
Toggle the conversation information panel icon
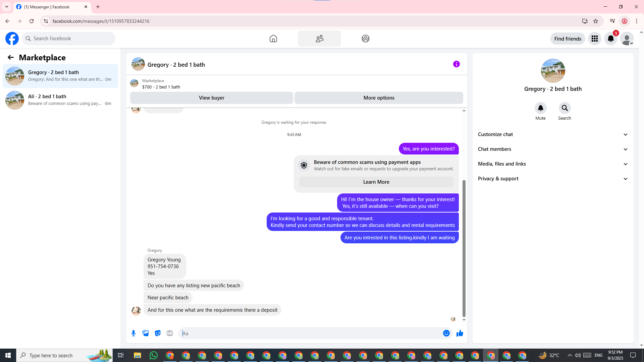point(457,64)
